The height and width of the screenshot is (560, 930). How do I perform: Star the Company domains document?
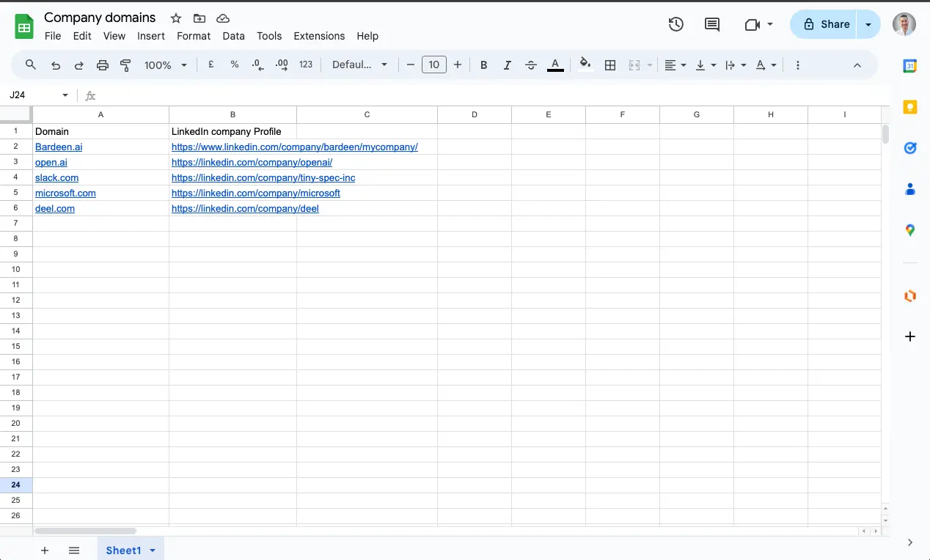(x=176, y=18)
